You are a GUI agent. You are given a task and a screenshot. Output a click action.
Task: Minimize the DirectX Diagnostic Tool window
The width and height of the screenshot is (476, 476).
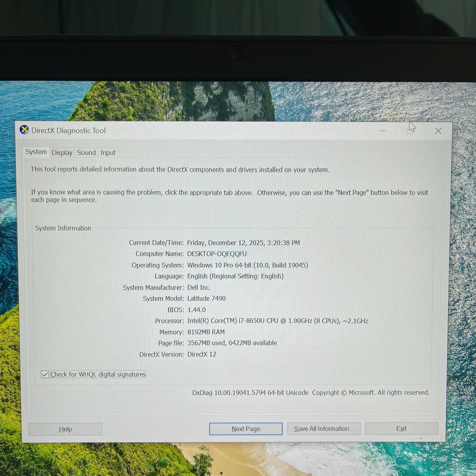click(x=382, y=131)
